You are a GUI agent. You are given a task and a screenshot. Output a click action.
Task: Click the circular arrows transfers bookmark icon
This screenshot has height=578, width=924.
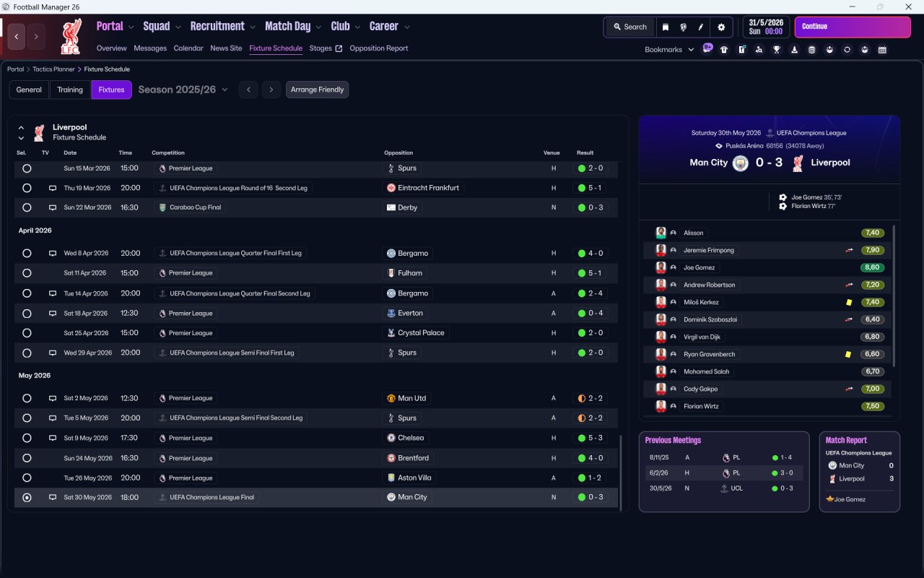click(847, 50)
